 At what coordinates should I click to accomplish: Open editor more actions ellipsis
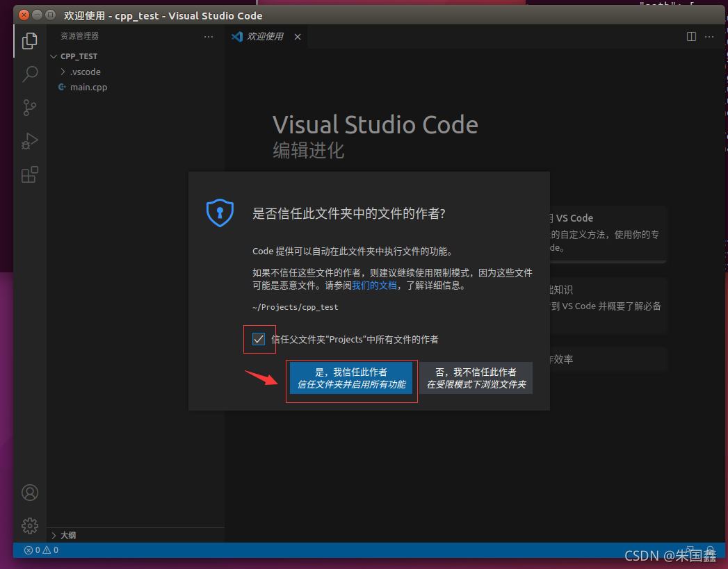pos(709,37)
